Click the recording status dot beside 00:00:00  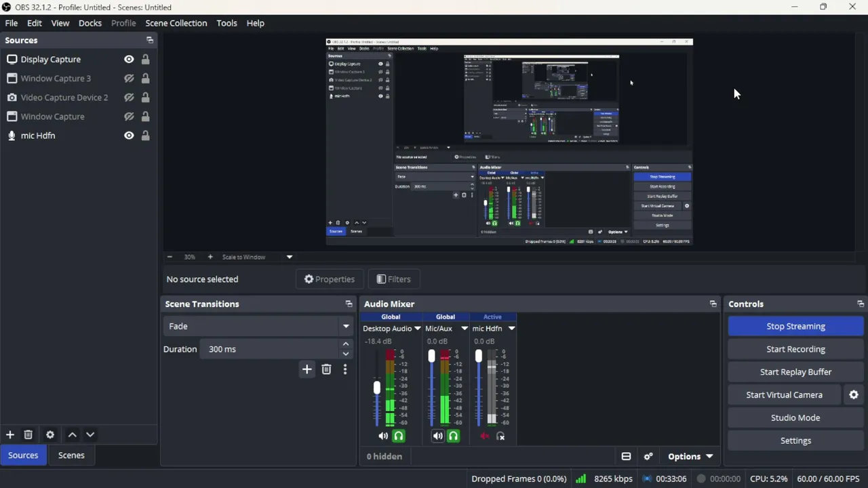701,479
